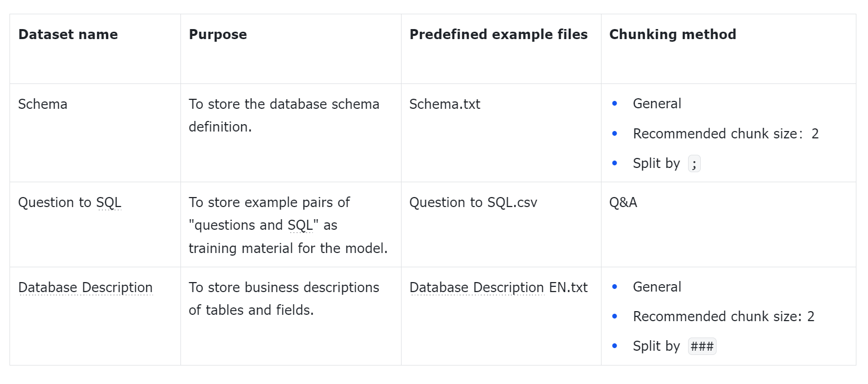Click recommended chunk size in Database Description row
Screen dimensions: 868x384
(x=723, y=316)
